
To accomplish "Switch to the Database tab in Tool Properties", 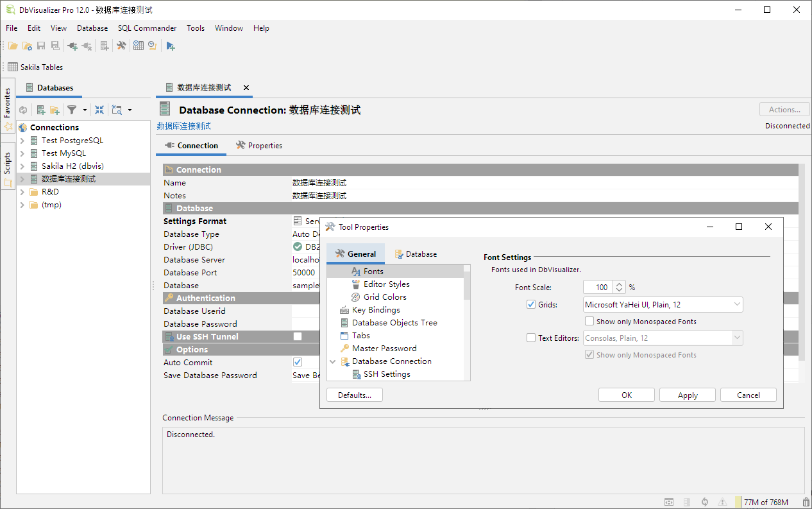I will (x=416, y=254).
